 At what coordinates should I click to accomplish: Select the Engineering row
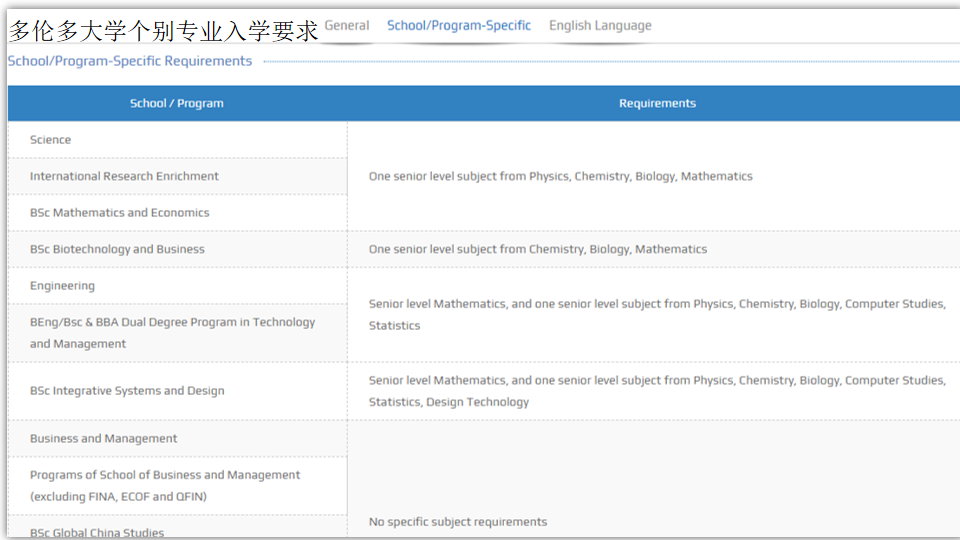click(178, 285)
